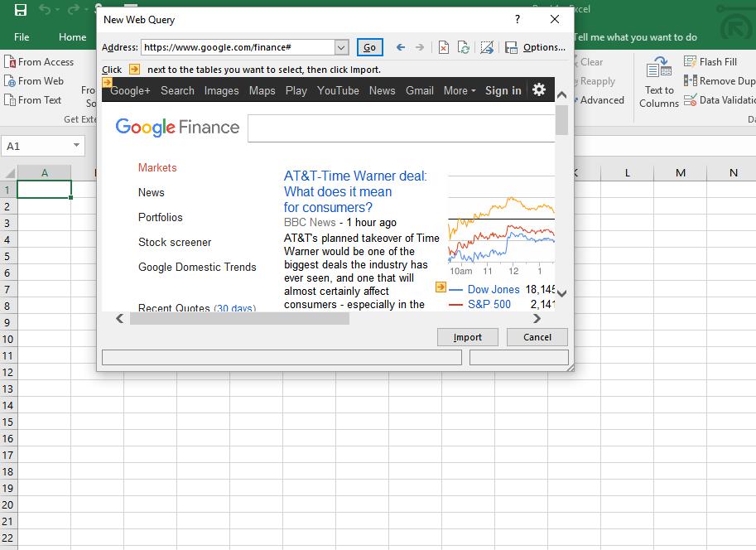Click the Import button
Viewport: 756px width, 550px height.
point(468,337)
